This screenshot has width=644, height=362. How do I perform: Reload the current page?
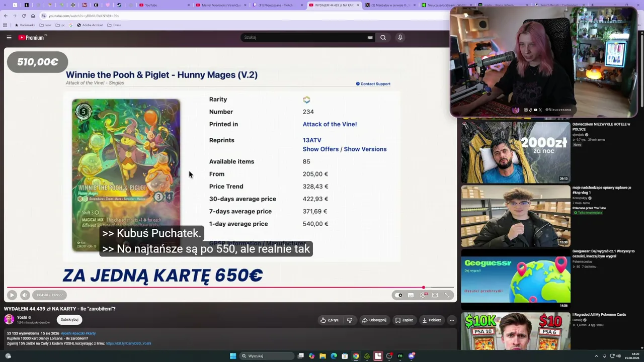coord(24,16)
